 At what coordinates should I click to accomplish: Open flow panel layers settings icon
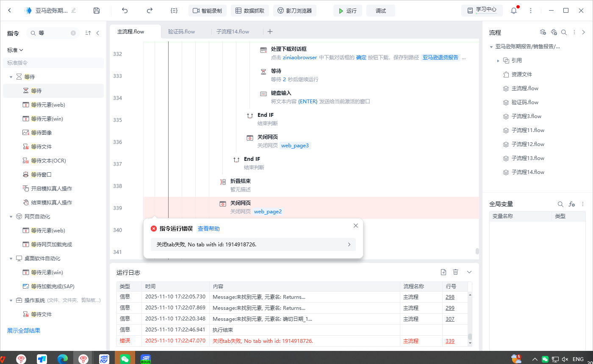pyautogui.click(x=543, y=32)
